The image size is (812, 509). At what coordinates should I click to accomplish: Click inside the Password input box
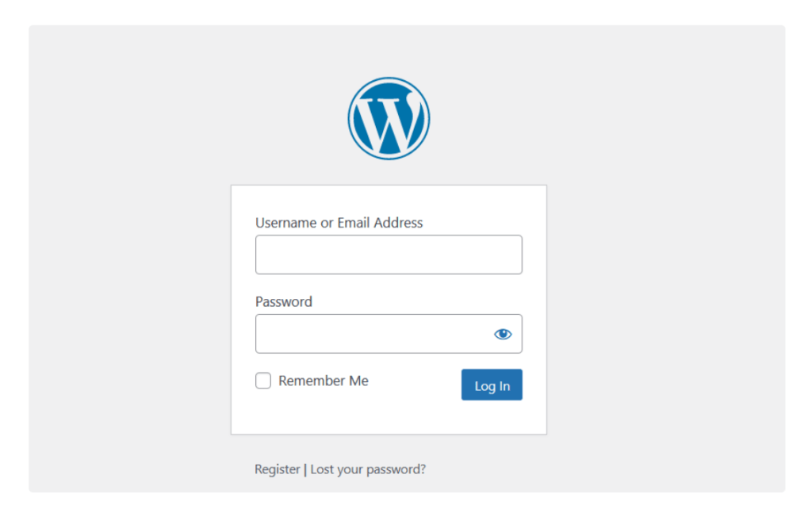point(373,333)
